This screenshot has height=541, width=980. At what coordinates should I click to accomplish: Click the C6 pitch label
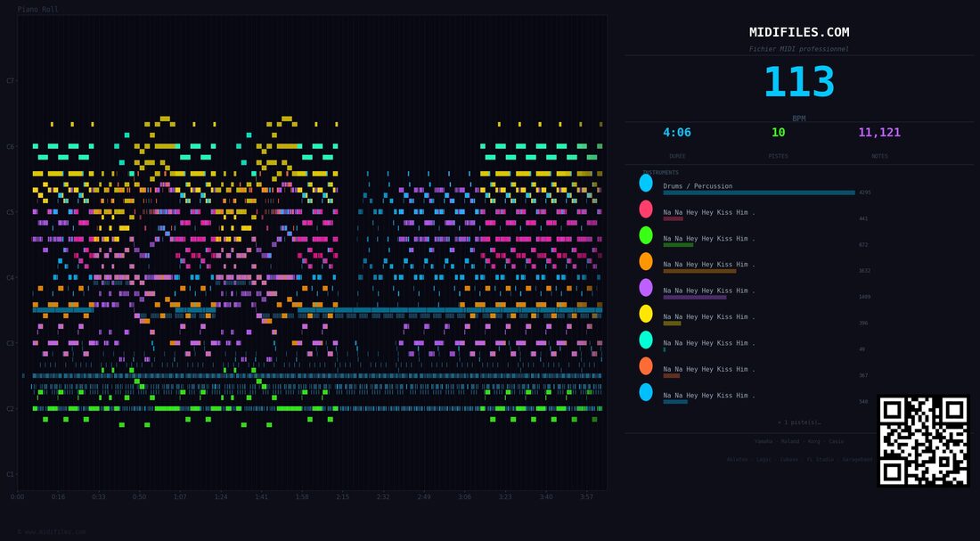tap(11, 147)
